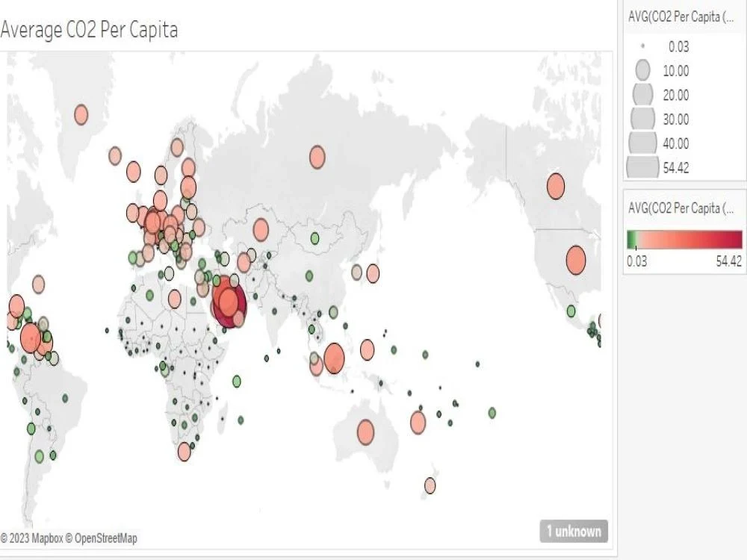Select the green bubble over Mexico
747x560 pixels.
point(571,311)
